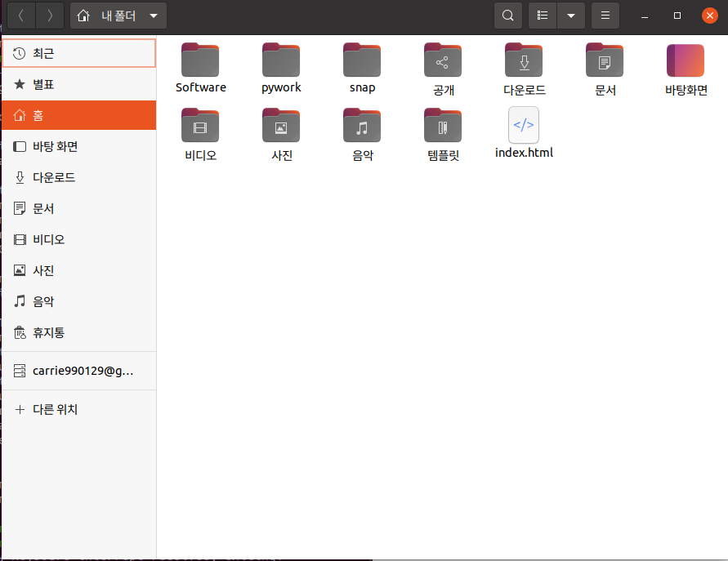Go back with the left arrow
The height and width of the screenshot is (561, 728).
21,16
